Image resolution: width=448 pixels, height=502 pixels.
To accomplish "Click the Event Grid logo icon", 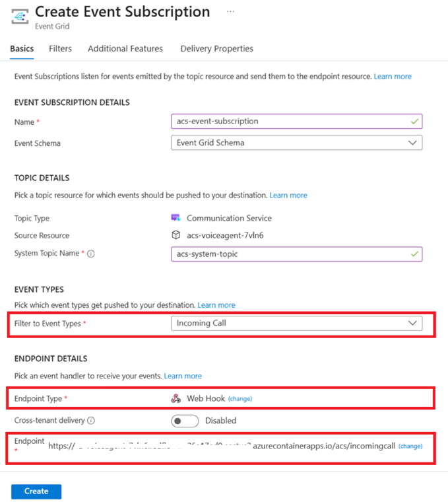I will (x=20, y=18).
